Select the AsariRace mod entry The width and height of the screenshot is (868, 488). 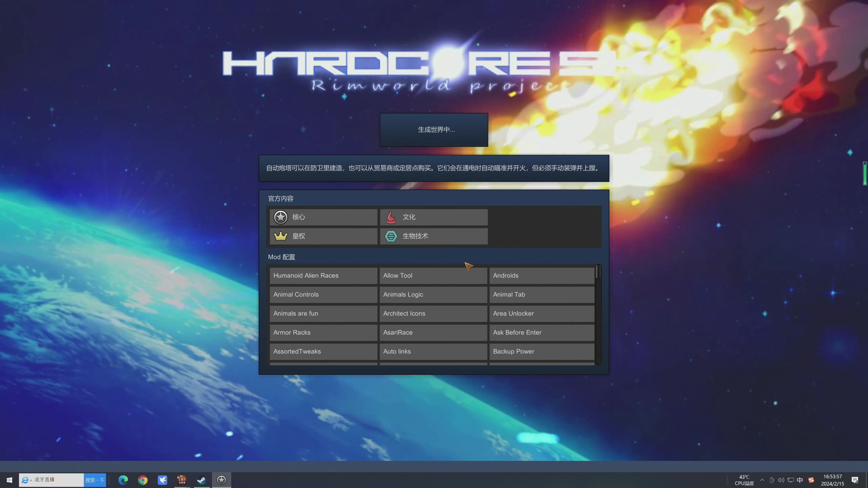[x=433, y=332]
